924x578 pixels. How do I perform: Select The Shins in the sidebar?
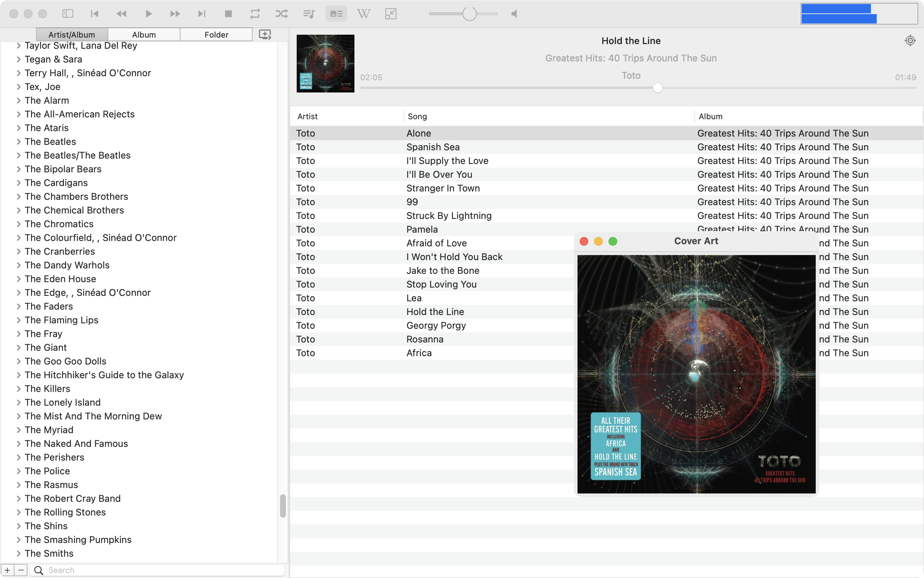pos(46,526)
